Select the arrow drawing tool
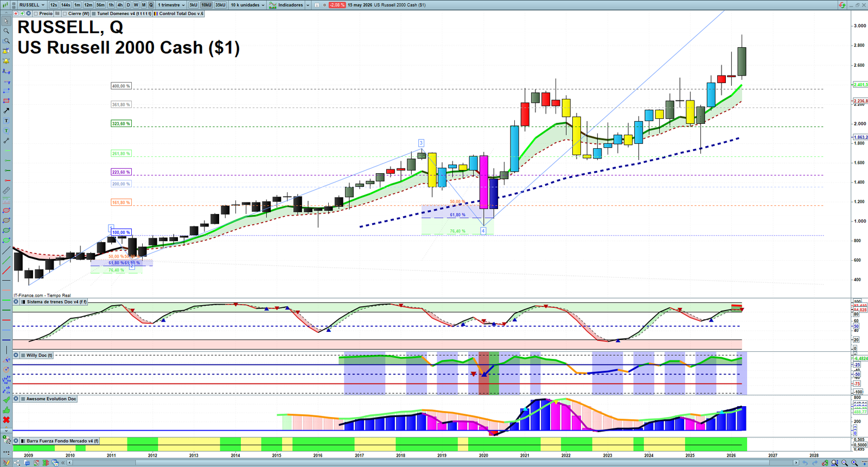 6,111
